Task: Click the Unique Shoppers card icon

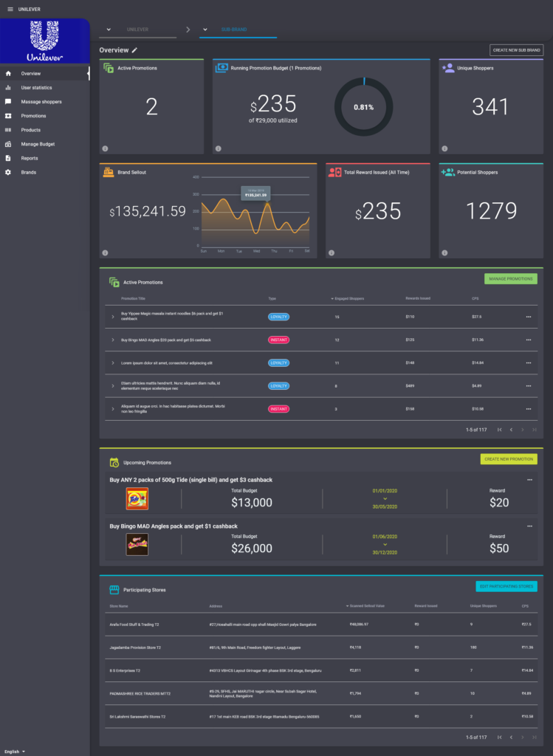Action: (x=448, y=68)
